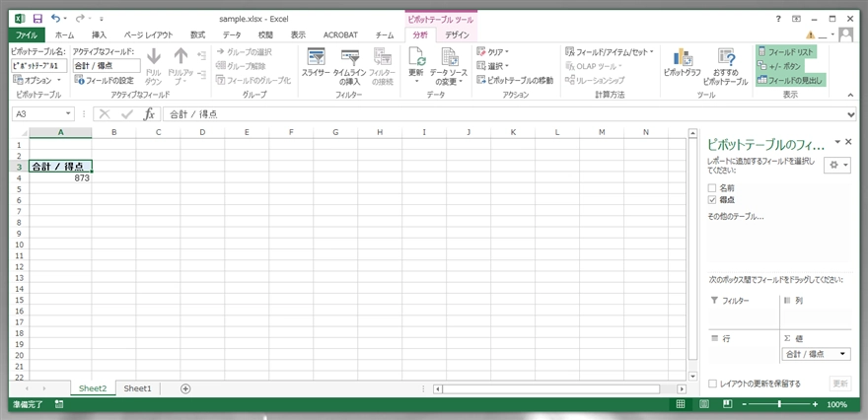868x420 pixels.
Task: Select column A header
Action: pyautogui.click(x=60, y=133)
